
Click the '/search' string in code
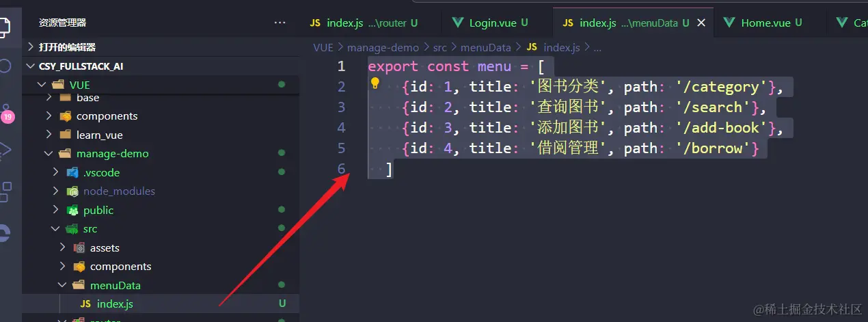[x=713, y=107]
